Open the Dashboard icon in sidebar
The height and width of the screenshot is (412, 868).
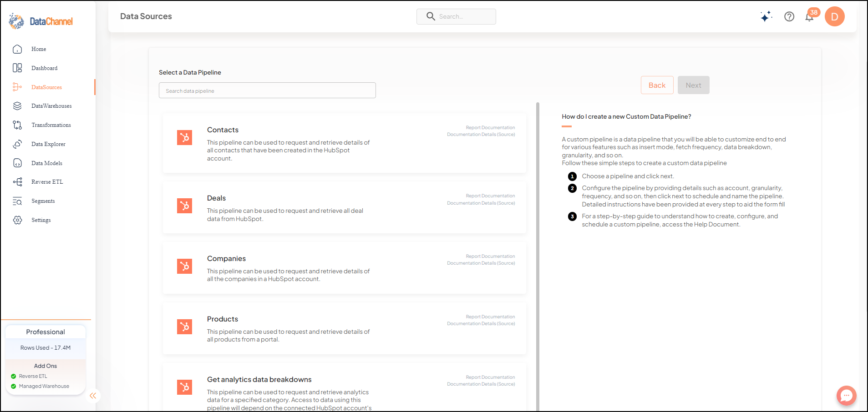click(17, 68)
